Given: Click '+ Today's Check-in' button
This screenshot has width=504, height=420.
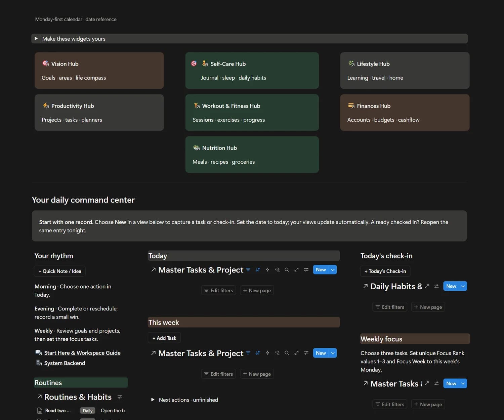Looking at the screenshot, I should click(x=385, y=271).
